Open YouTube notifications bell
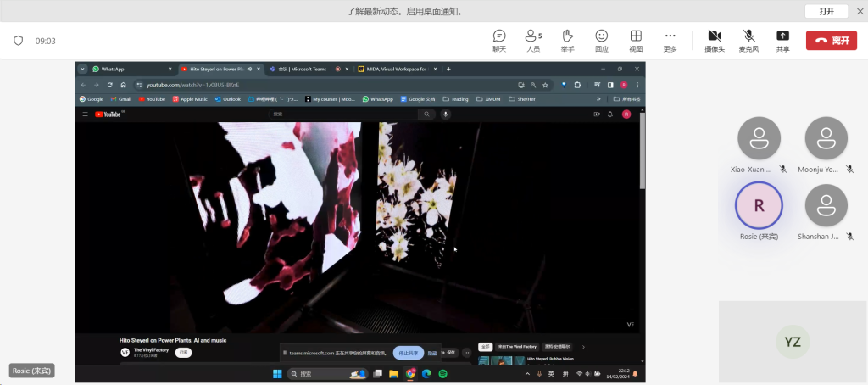This screenshot has height=385, width=868. pyautogui.click(x=610, y=114)
